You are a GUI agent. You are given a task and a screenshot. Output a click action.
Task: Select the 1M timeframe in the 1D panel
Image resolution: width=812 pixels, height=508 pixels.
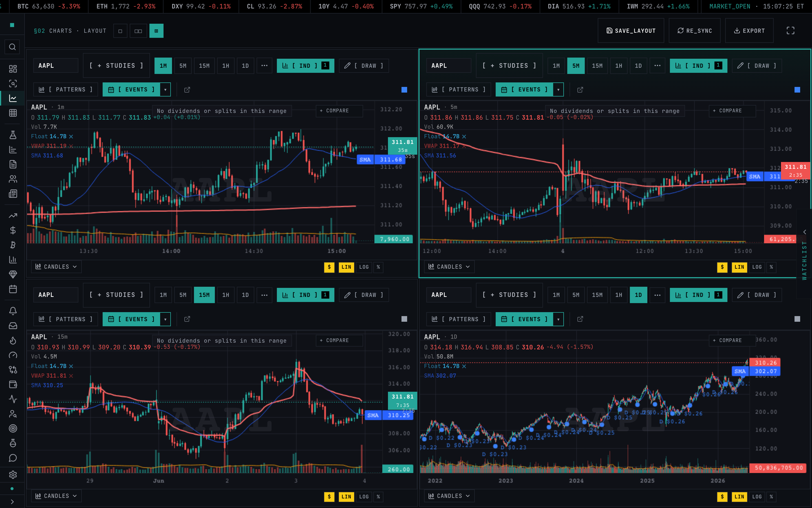coord(556,295)
